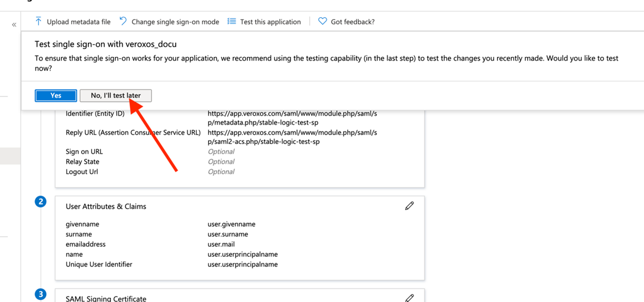The height and width of the screenshot is (302, 644).
Task: Select the Identifier (Entity ID) label
Action: pos(95,114)
